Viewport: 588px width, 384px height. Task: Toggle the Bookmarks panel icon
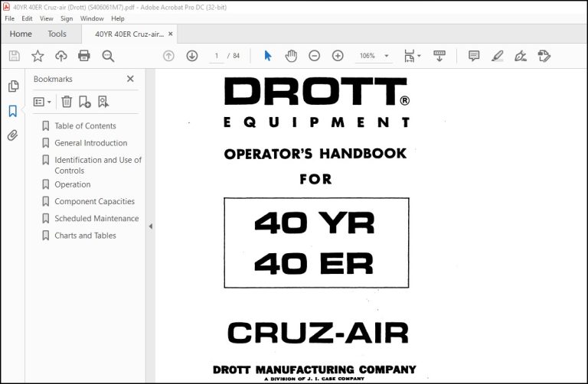(13, 111)
